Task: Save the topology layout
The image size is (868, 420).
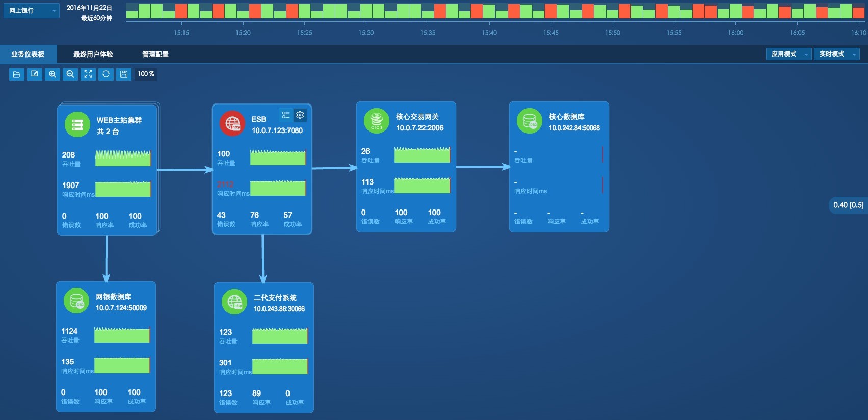Action: coord(124,74)
